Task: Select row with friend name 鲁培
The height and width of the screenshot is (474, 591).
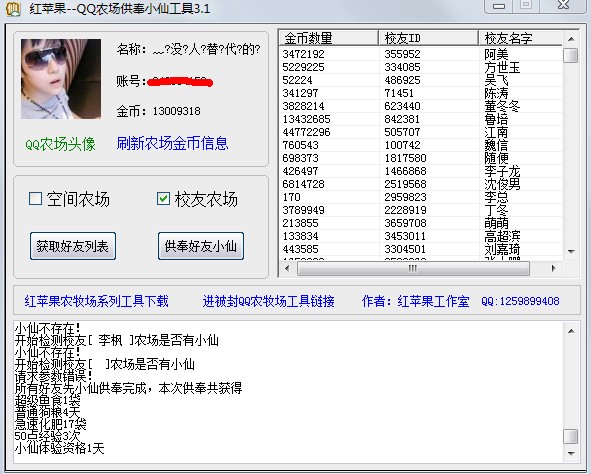Action: 421,119
